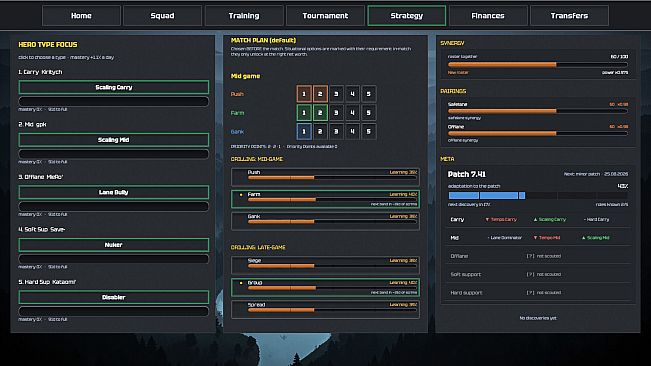Click Tempo Mid in the meta list
The height and width of the screenshot is (366, 651).
[x=547, y=238]
